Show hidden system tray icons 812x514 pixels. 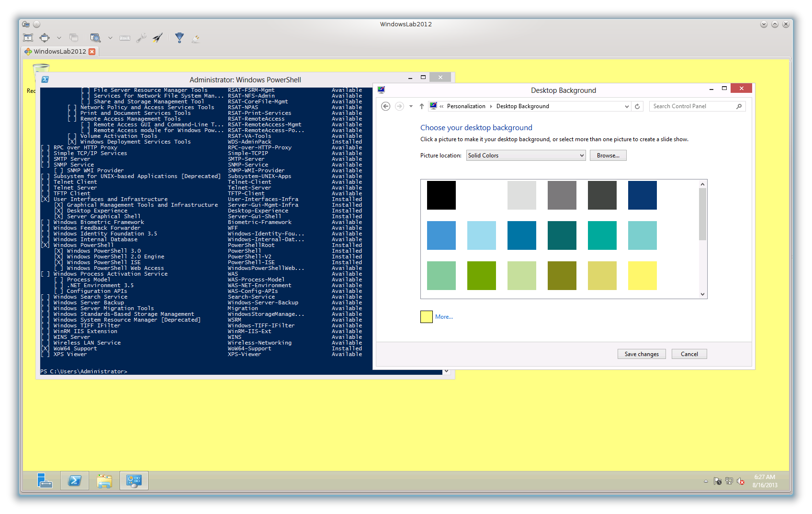(705, 481)
